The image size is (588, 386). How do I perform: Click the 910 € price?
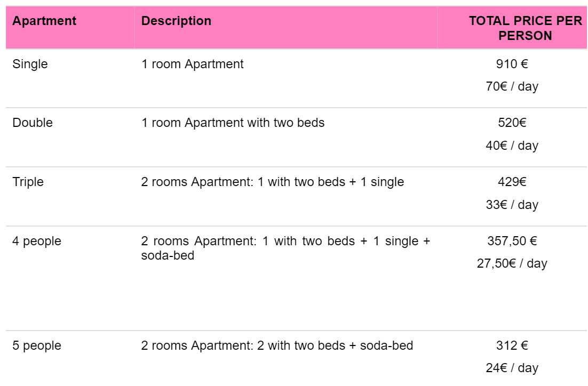tap(512, 64)
